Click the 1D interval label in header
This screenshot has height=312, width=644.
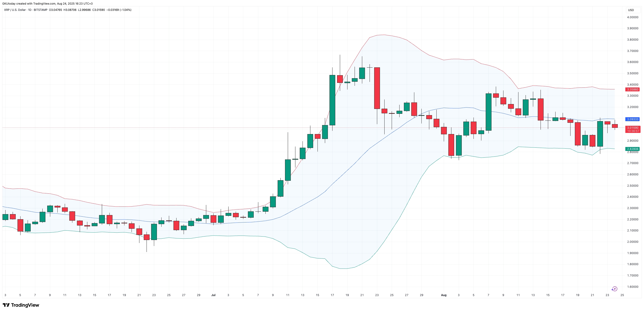(x=30, y=10)
